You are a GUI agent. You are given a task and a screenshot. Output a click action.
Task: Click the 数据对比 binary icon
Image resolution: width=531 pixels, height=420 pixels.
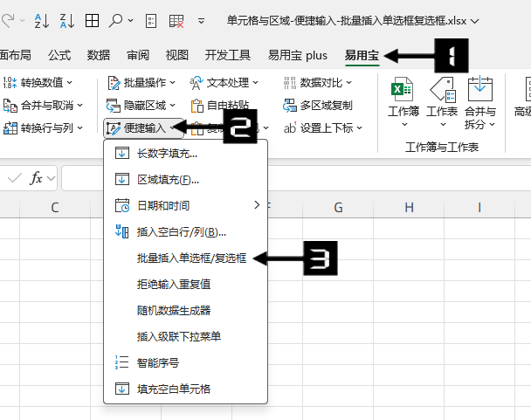pyautogui.click(x=290, y=83)
